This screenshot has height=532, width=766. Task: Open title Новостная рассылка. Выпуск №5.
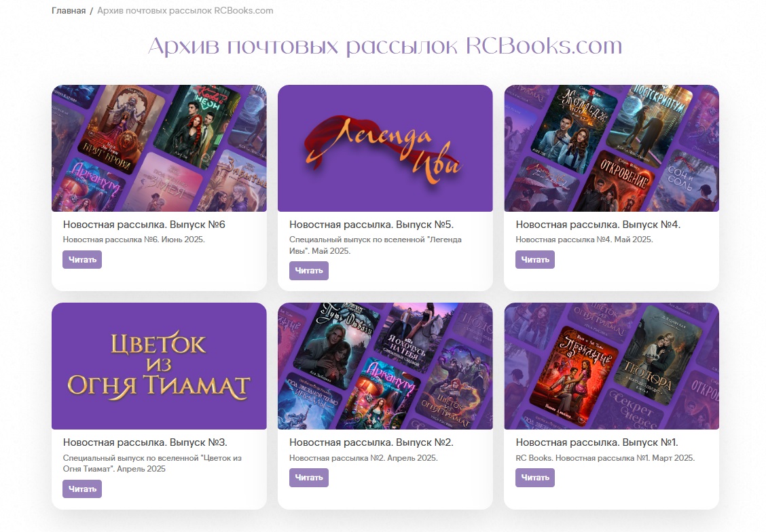pyautogui.click(x=371, y=225)
